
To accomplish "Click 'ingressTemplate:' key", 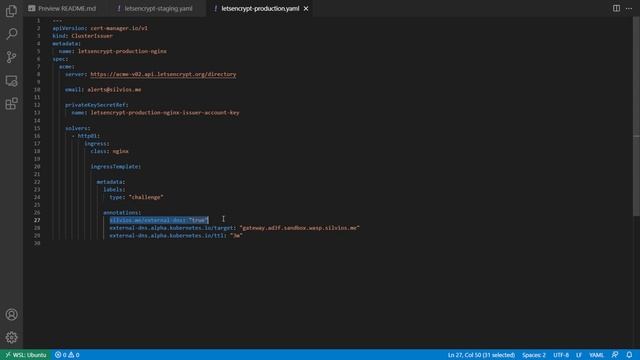I will [x=116, y=167].
